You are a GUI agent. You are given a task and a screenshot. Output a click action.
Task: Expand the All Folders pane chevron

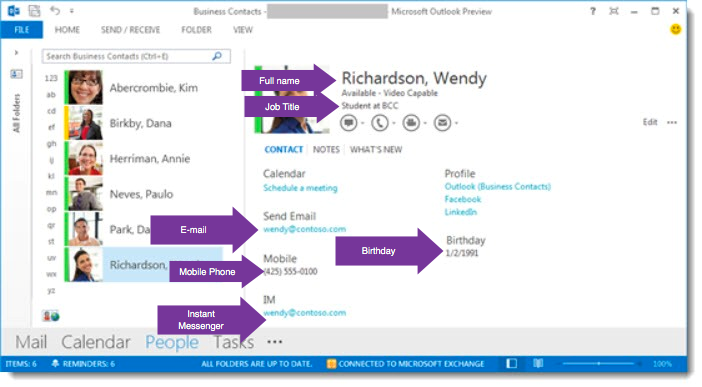(17, 53)
